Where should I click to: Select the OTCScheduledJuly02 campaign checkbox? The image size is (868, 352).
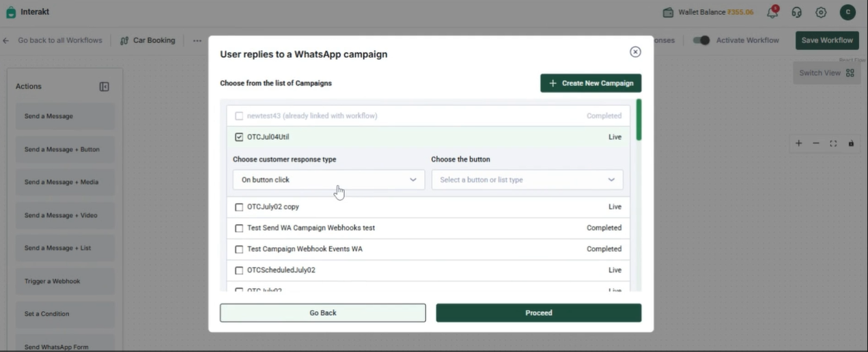click(x=239, y=271)
